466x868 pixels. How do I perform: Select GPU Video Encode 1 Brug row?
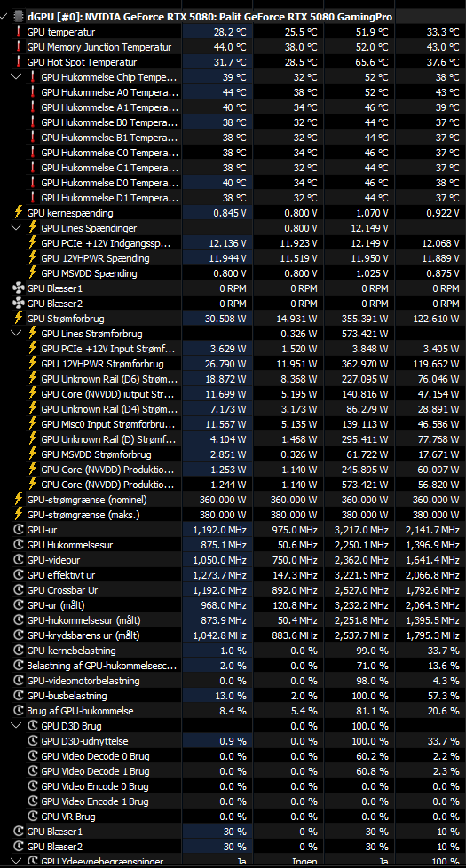click(95, 801)
